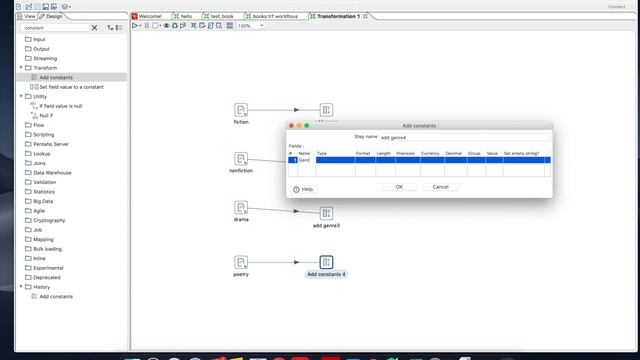Pause the running transformation
640x360 pixels.
pyautogui.click(x=147, y=26)
